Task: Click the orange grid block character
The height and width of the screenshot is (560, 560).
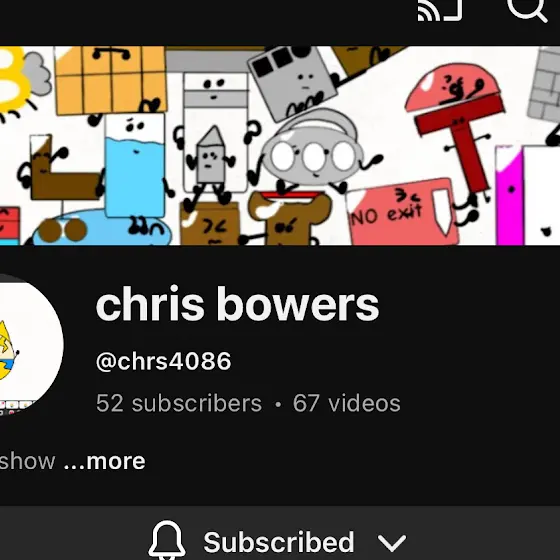Action: pos(111,80)
